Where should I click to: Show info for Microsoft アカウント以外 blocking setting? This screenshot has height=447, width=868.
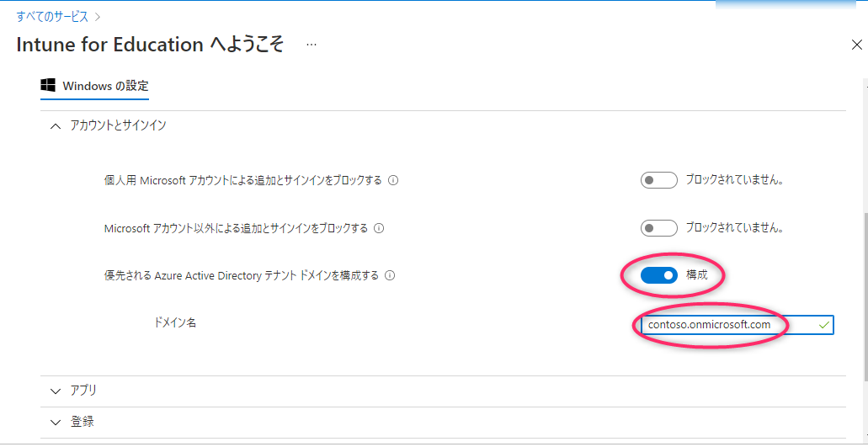click(379, 228)
